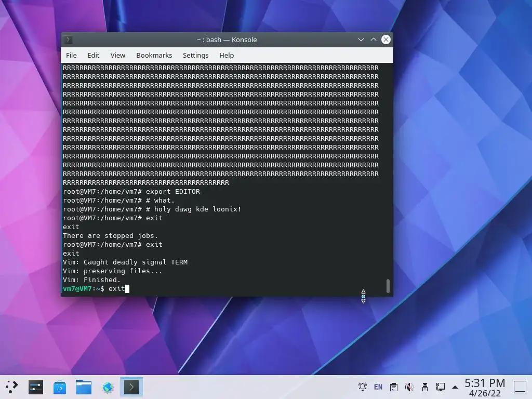Click the 'There are stopped jobs.' line

point(110,236)
